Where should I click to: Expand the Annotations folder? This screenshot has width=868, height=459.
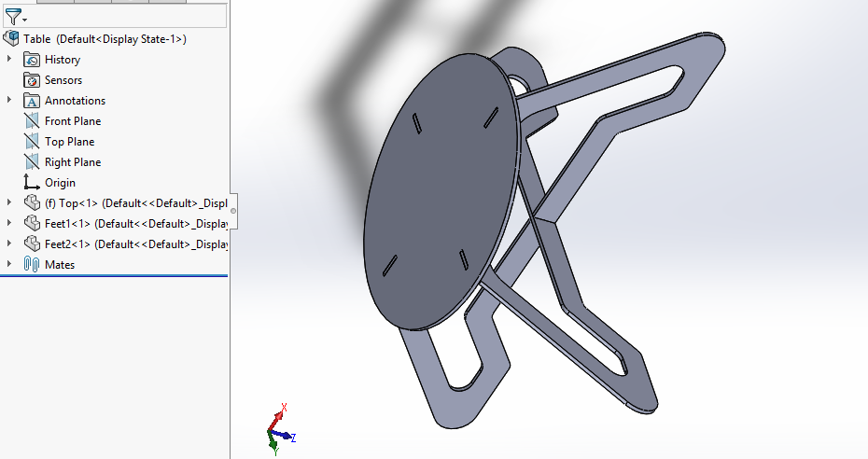click(8, 100)
